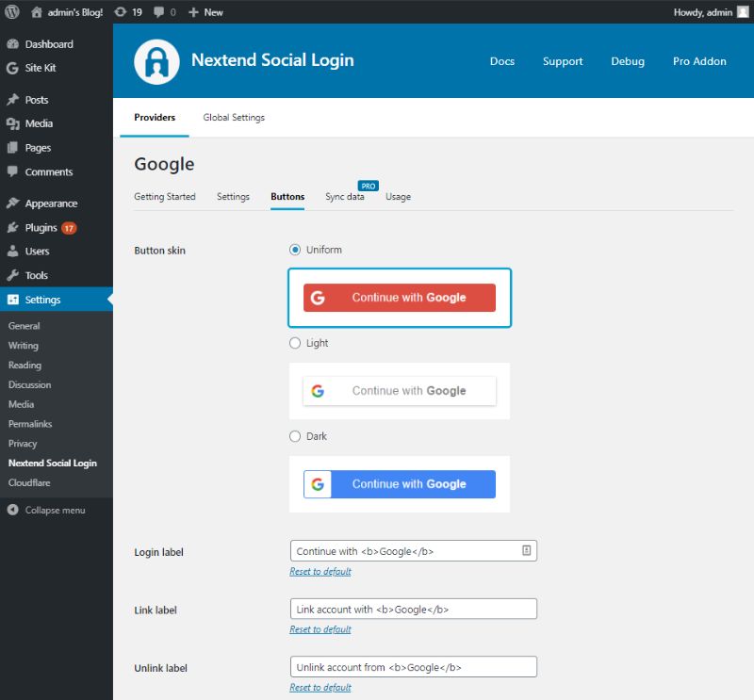Viewport: 754px width, 700px height.
Task: Click the Unlink label input field
Action: pos(414,667)
